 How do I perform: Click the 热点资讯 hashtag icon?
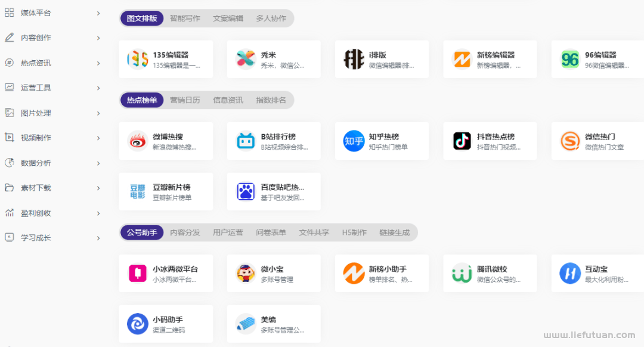tap(9, 63)
